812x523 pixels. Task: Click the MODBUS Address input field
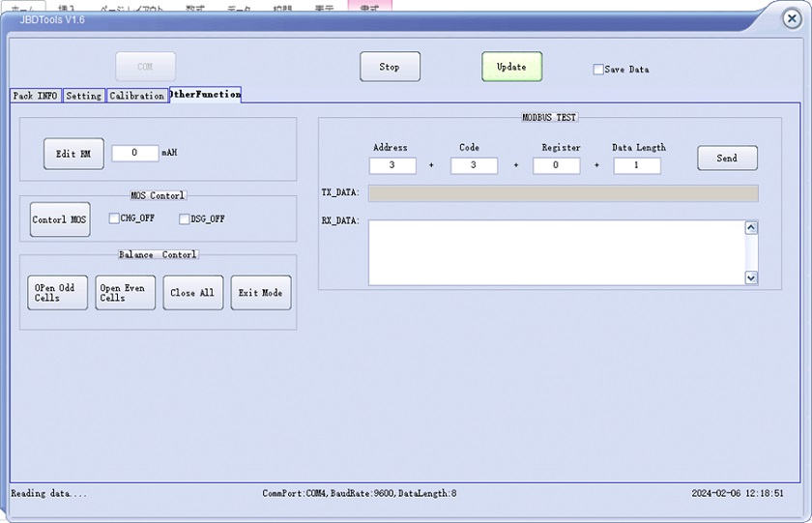click(392, 165)
